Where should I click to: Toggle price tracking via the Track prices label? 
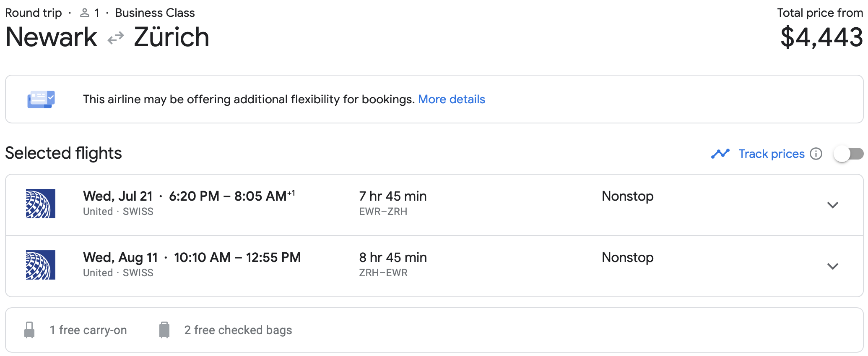771,154
